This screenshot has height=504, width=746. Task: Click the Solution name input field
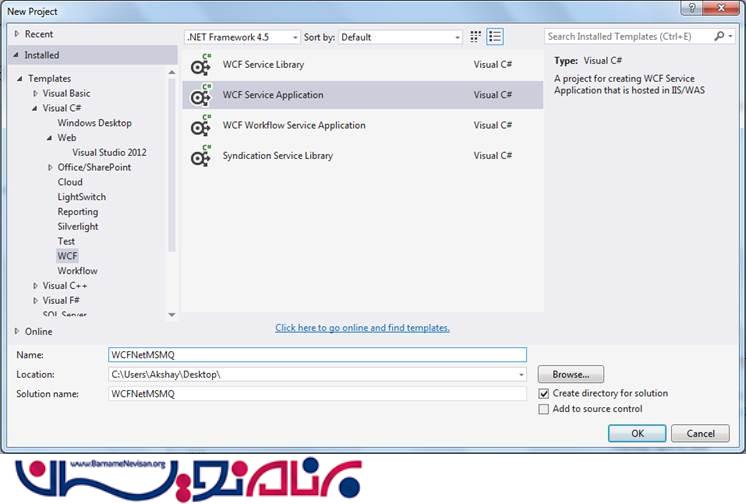pos(317,394)
